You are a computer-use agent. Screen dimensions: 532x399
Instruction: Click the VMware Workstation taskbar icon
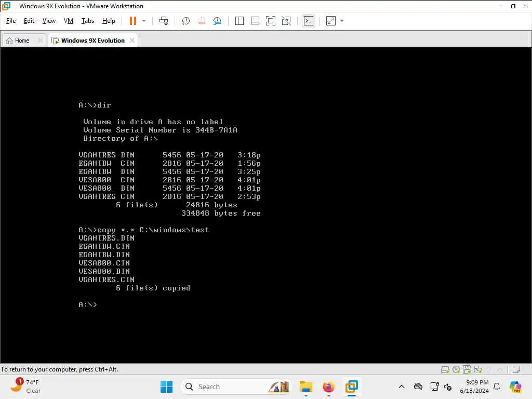tap(352, 387)
